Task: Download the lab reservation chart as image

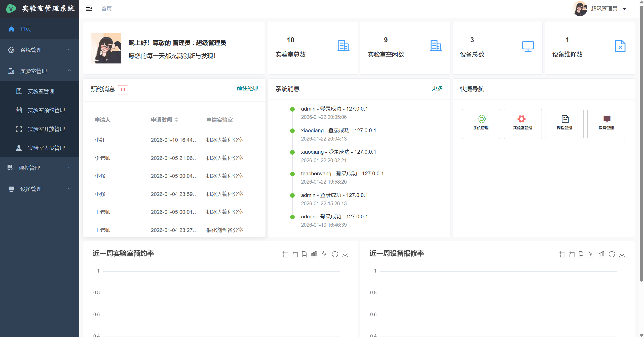Action: 345,254
